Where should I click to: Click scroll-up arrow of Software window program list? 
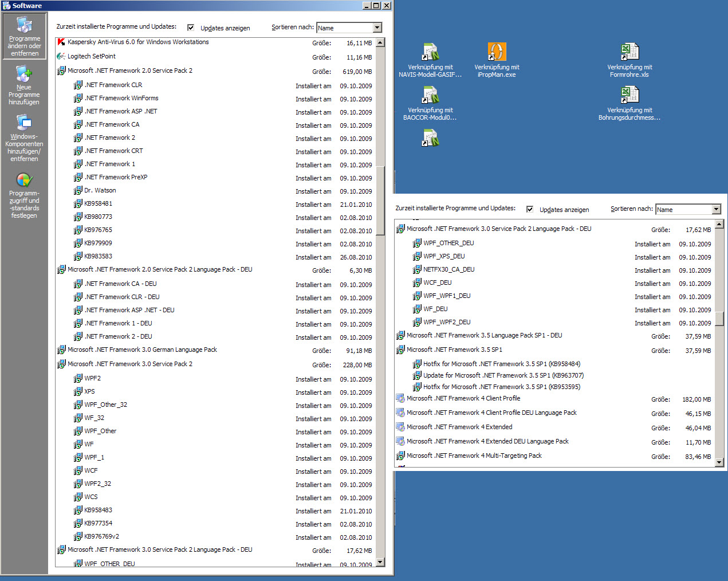(380, 43)
